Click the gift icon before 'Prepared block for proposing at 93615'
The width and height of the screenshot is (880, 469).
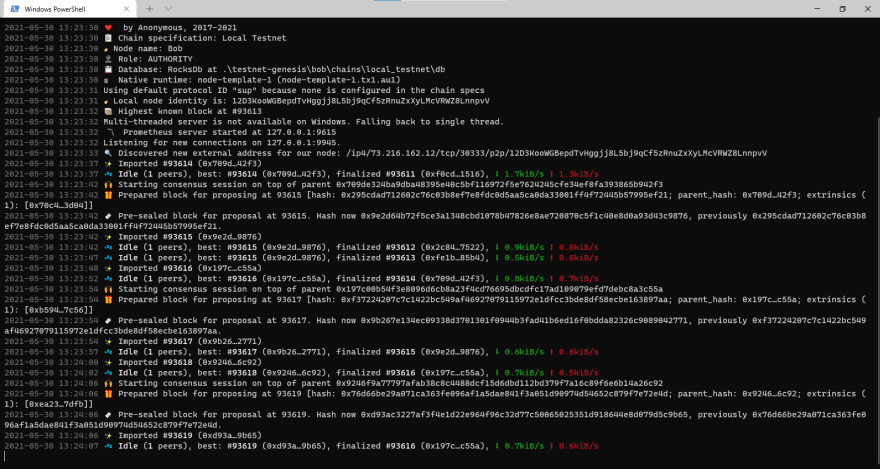point(108,195)
